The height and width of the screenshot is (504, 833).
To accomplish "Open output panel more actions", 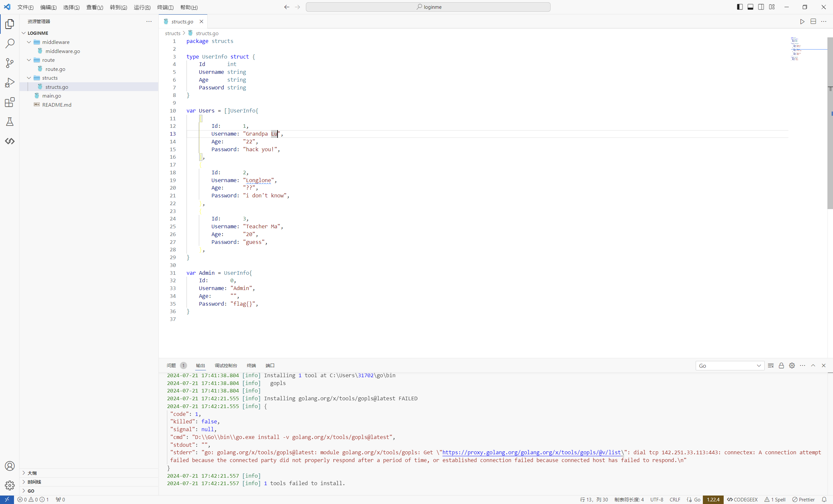I will pyautogui.click(x=802, y=365).
